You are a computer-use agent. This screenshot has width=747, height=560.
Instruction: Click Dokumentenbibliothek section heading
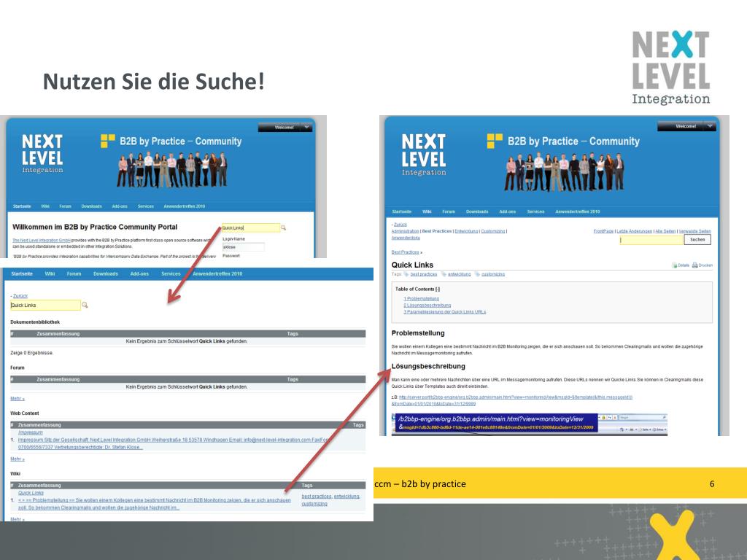tap(35, 322)
